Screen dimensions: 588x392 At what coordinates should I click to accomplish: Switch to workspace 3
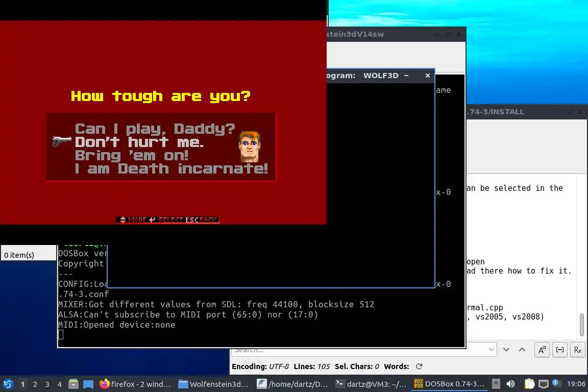(47, 384)
